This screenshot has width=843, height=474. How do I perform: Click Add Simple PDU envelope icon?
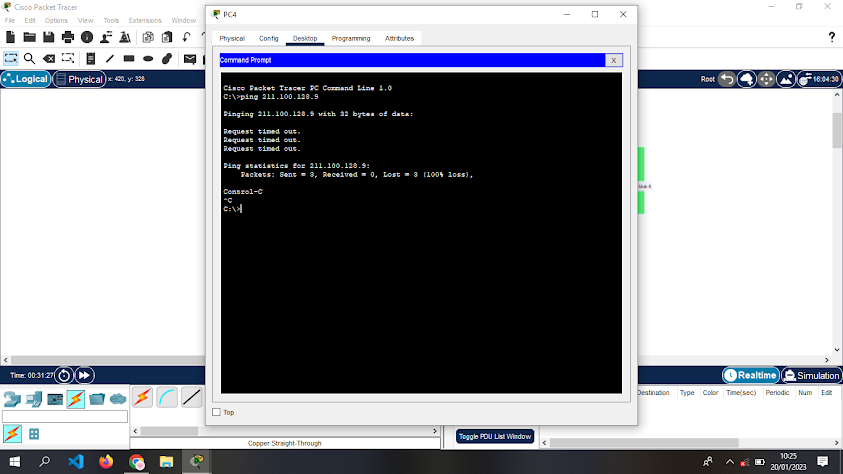(x=190, y=59)
